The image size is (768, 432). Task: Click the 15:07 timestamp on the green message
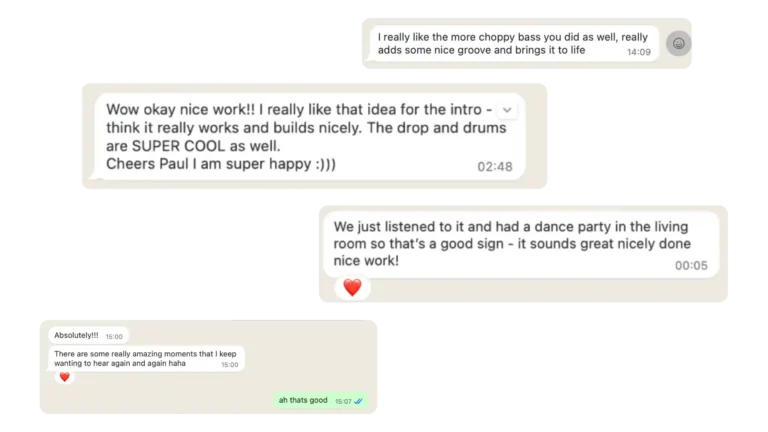(343, 401)
